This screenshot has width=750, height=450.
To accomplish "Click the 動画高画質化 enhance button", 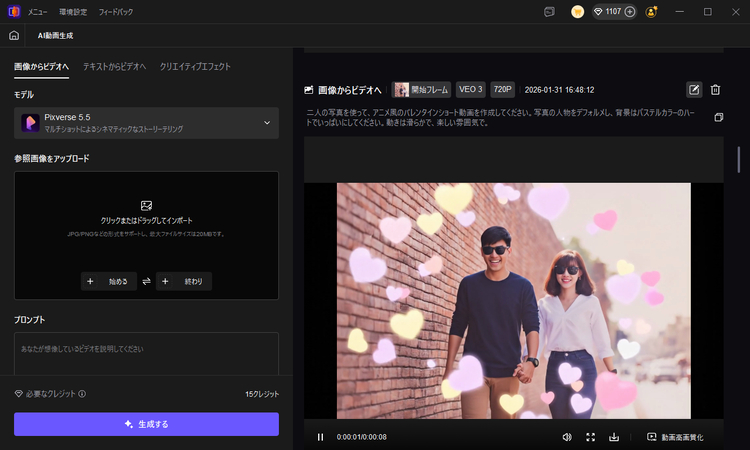I will (675, 437).
